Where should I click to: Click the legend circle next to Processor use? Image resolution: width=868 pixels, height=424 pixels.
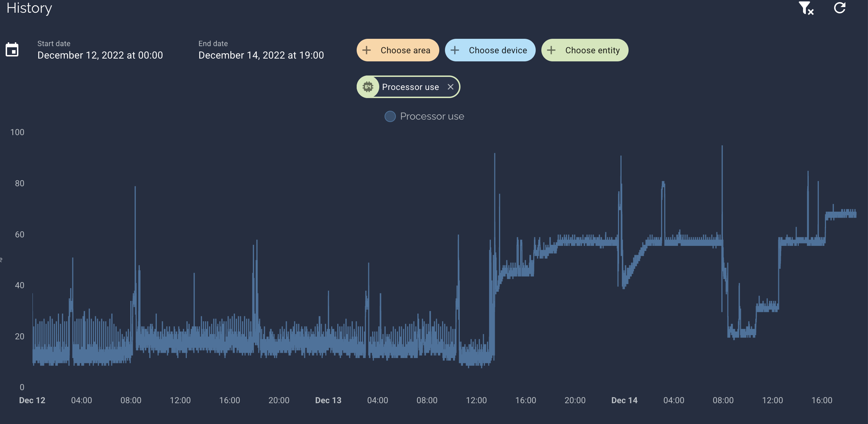coord(390,116)
